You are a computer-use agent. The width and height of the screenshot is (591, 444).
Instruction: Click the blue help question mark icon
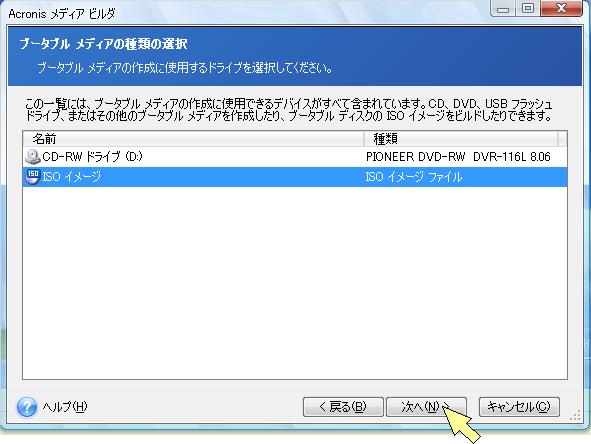[x=27, y=407]
